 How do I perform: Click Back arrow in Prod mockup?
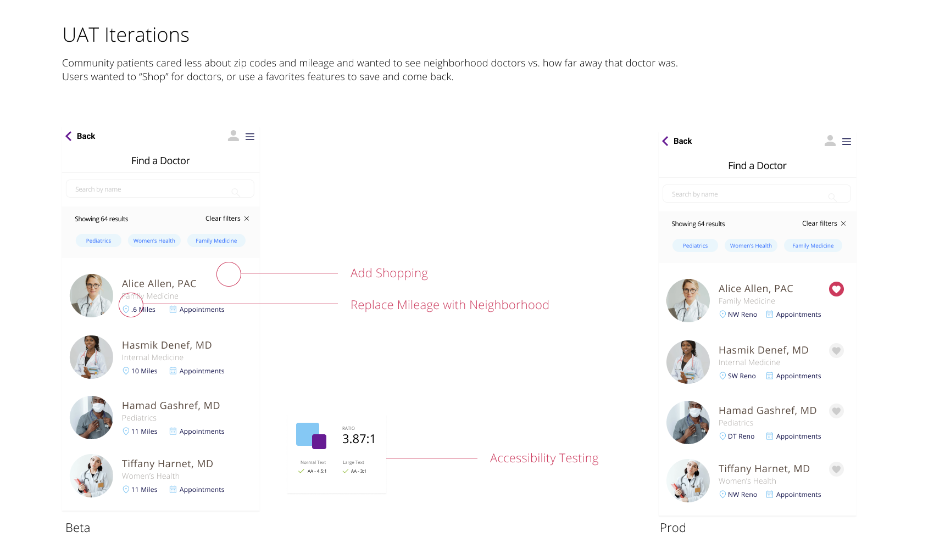pos(665,141)
